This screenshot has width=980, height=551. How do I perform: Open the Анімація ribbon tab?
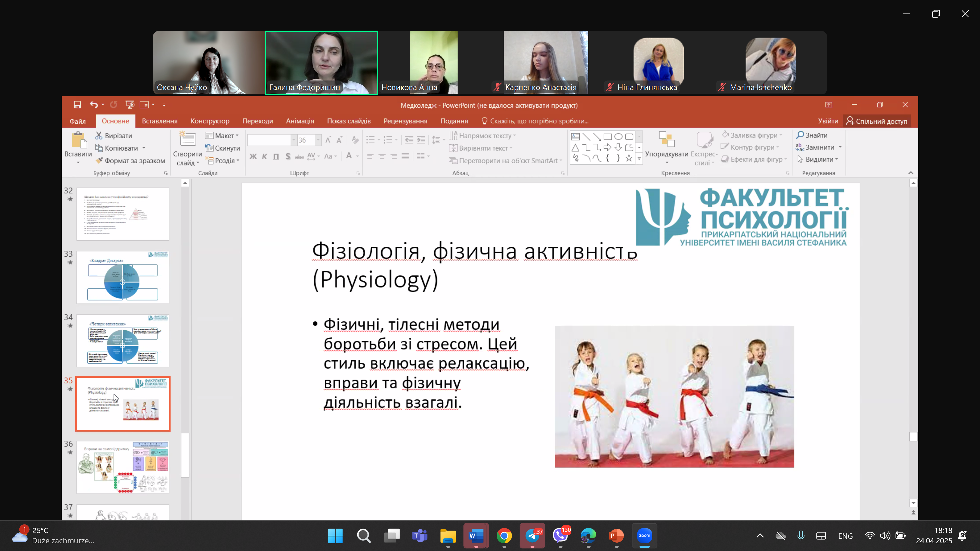click(300, 121)
